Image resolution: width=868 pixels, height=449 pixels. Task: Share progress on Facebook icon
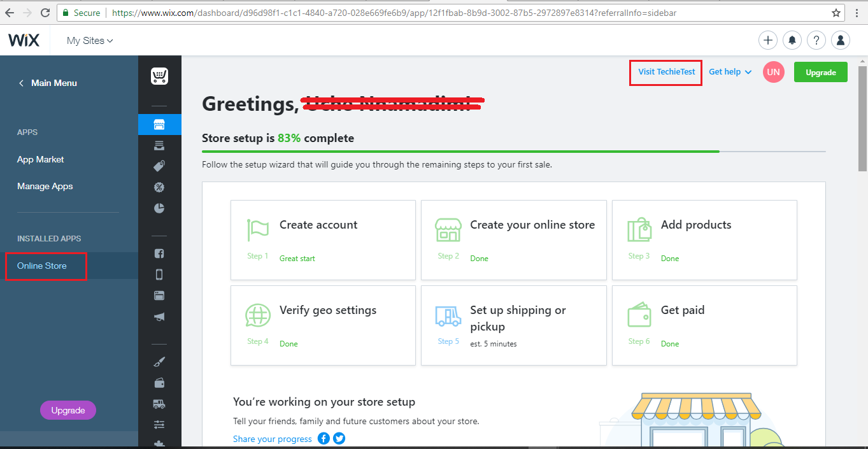[x=324, y=438]
